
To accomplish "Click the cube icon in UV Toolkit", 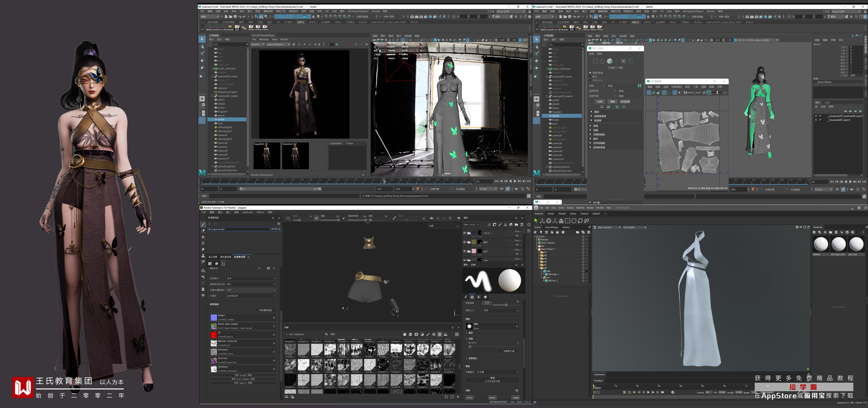I will [610, 61].
